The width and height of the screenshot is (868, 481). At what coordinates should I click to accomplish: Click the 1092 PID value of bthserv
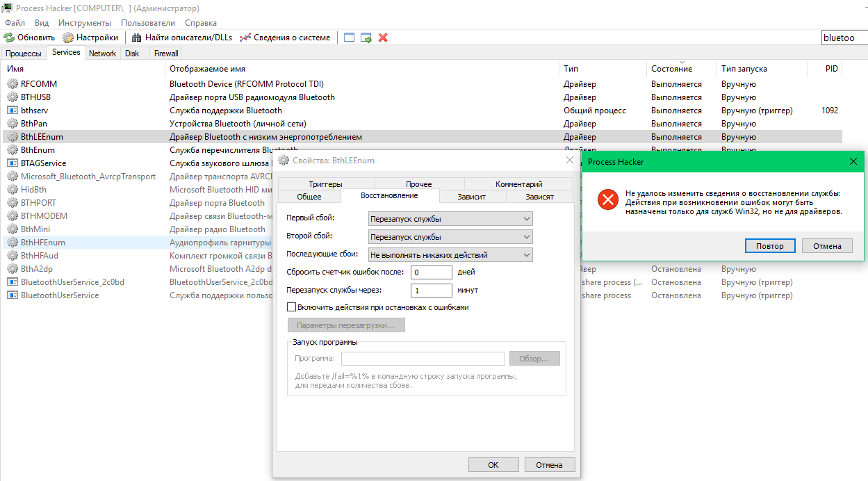pos(829,111)
